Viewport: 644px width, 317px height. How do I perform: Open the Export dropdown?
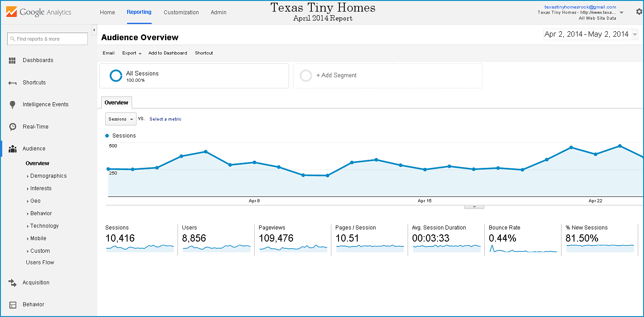132,53
